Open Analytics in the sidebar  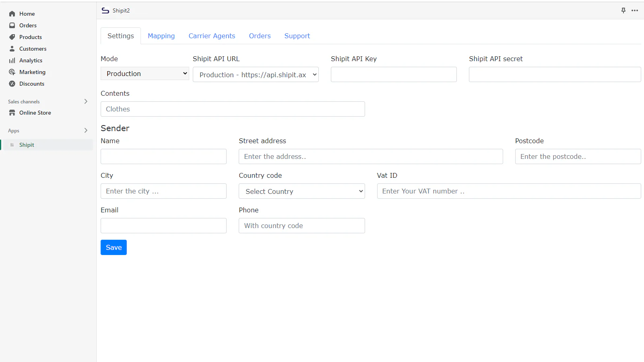31,60
